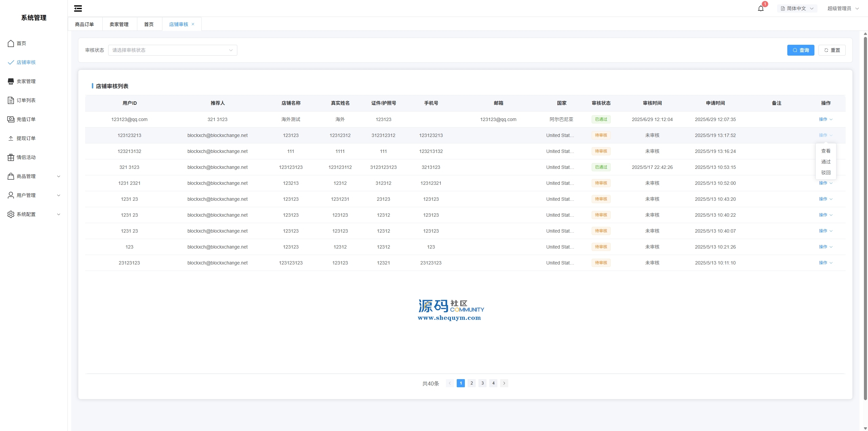Open 卖家管理 sidebar store icon
This screenshot has height=431, width=868.
point(11,81)
